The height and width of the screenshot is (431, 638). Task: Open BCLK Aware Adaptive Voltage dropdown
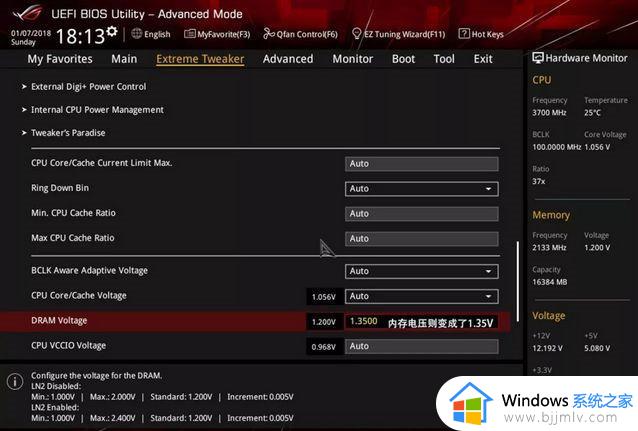(421, 271)
